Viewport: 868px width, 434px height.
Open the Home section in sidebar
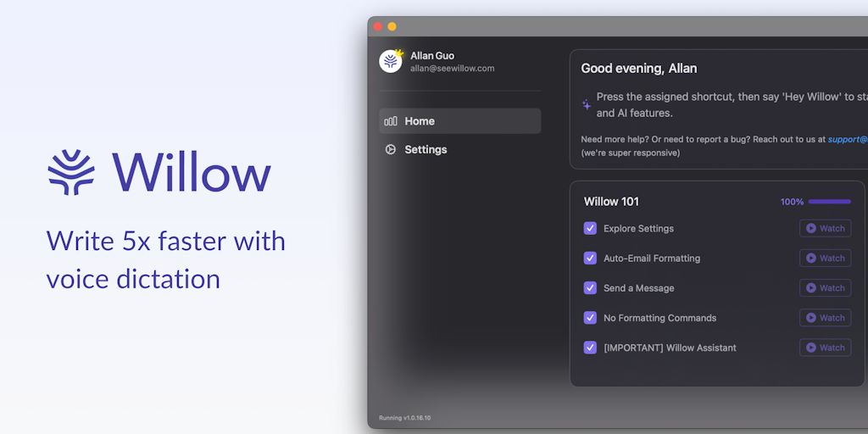click(x=460, y=120)
